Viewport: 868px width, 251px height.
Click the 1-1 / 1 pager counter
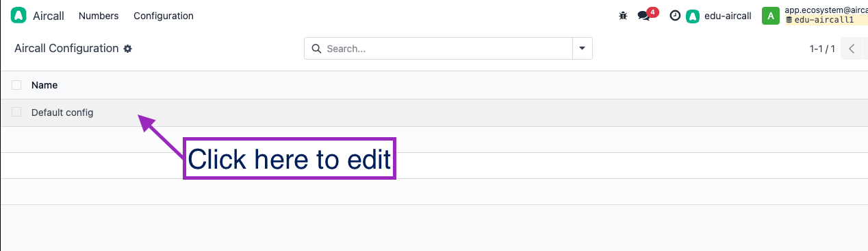click(x=822, y=49)
